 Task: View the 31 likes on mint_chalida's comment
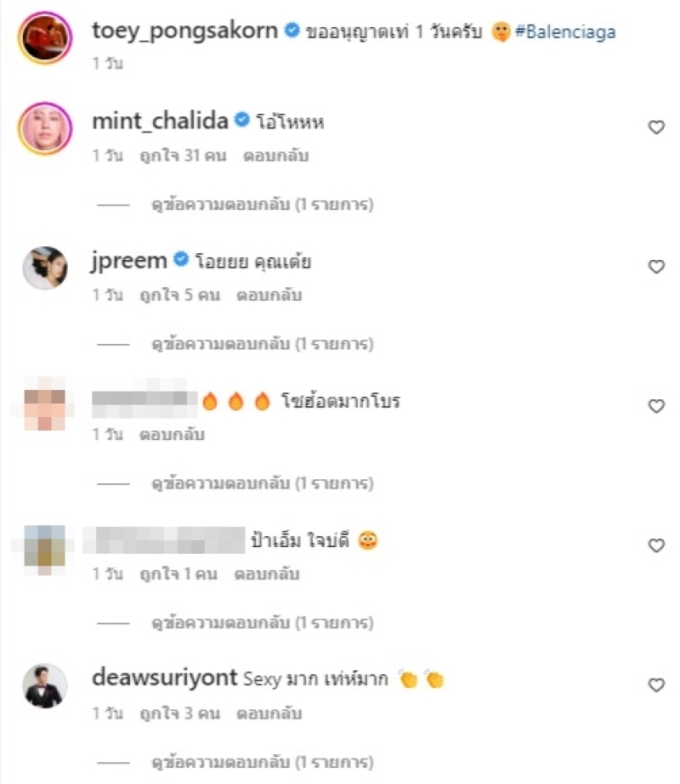(183, 155)
